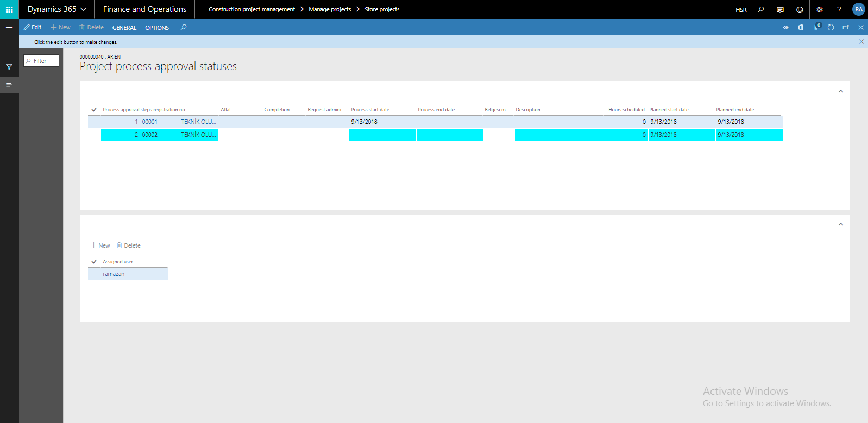Refresh the page with the refresh icon
This screenshot has height=423, width=868.
[831, 27]
